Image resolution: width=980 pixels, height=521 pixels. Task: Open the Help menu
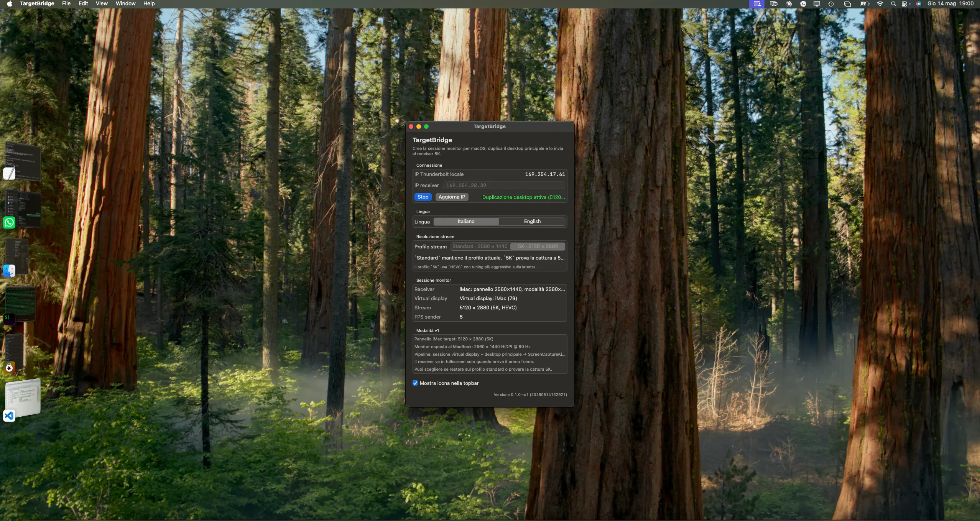pos(149,3)
